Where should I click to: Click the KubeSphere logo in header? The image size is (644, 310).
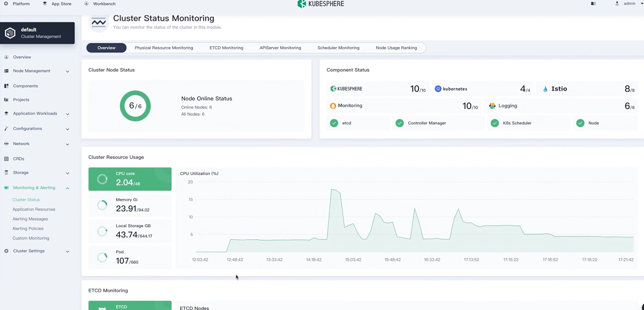click(x=320, y=4)
